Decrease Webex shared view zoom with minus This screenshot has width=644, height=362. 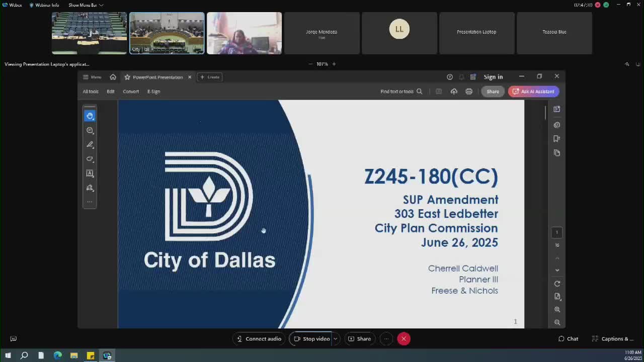pos(310,64)
